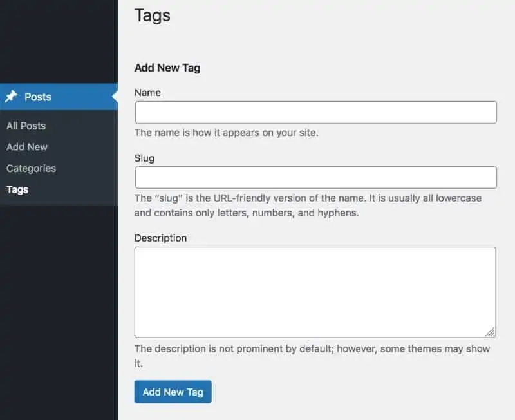Click the Slug field label
The width and height of the screenshot is (515, 420).
pos(144,158)
